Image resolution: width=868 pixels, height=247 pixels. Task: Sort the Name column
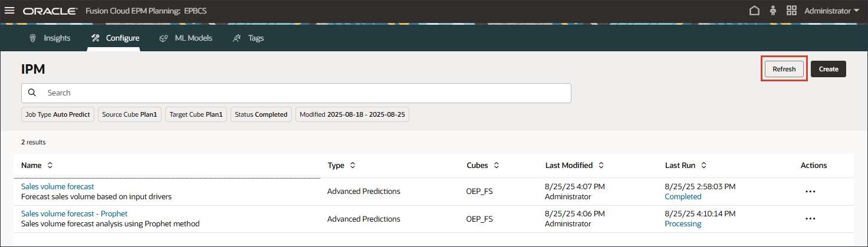[50, 166]
